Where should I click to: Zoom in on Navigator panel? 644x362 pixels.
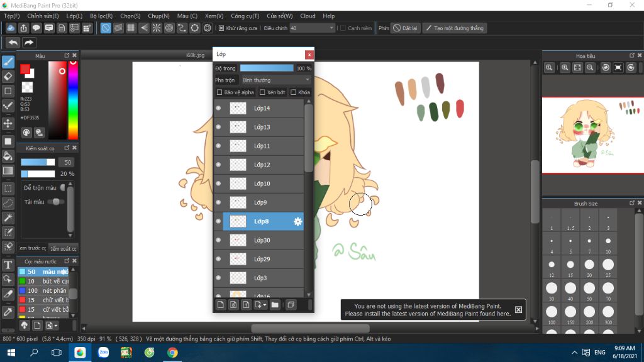565,68
